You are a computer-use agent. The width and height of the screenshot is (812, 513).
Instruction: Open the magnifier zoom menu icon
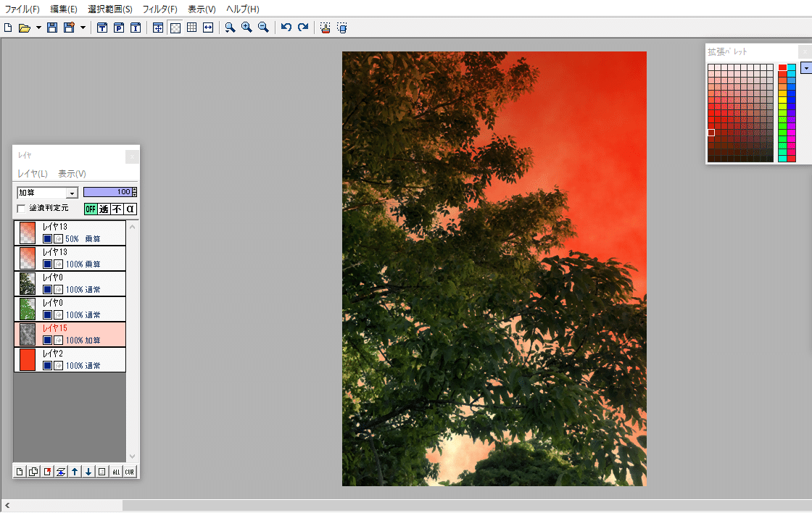point(230,28)
